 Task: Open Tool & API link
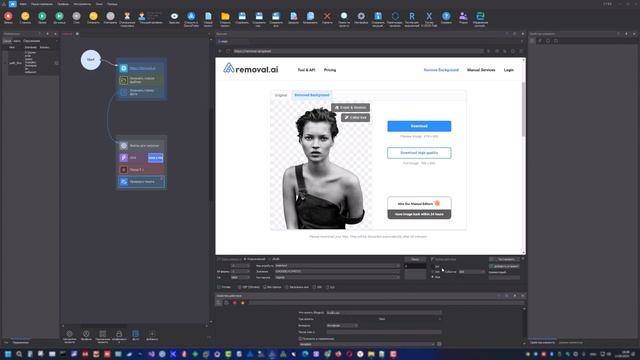click(x=306, y=70)
